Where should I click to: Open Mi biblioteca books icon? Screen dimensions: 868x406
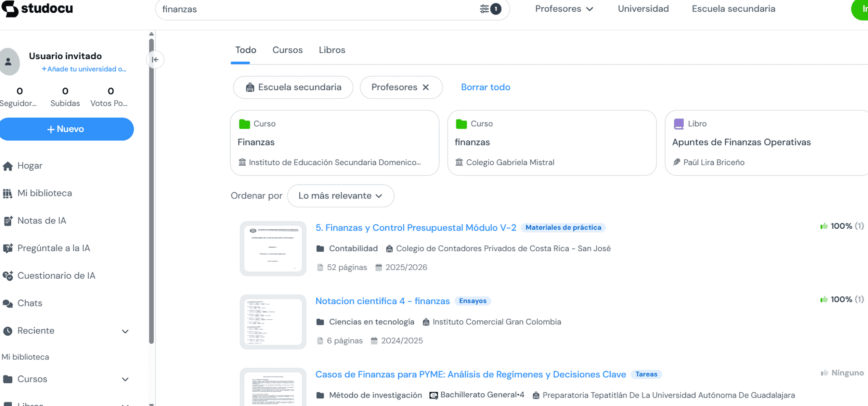coord(8,193)
